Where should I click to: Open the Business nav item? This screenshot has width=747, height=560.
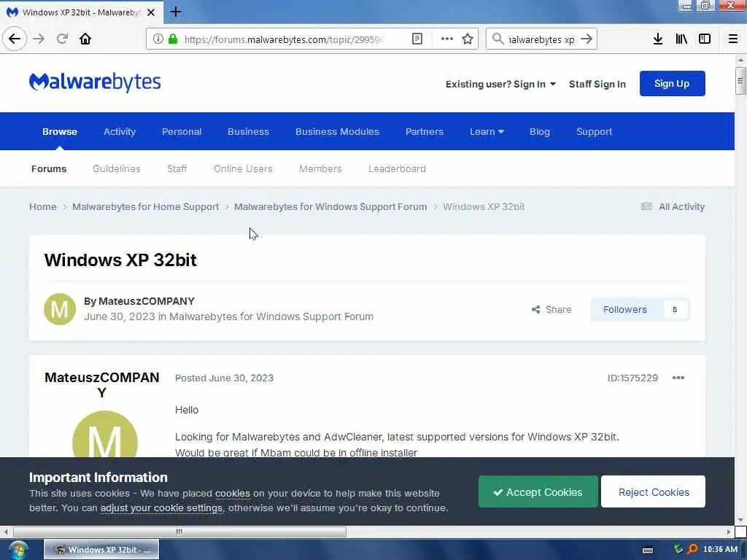tap(248, 132)
